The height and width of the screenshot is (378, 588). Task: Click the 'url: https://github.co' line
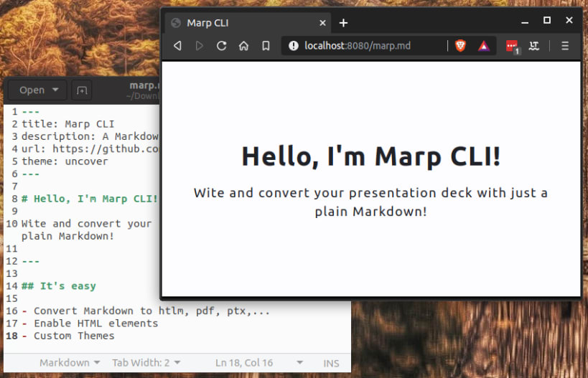pyautogui.click(x=90, y=148)
